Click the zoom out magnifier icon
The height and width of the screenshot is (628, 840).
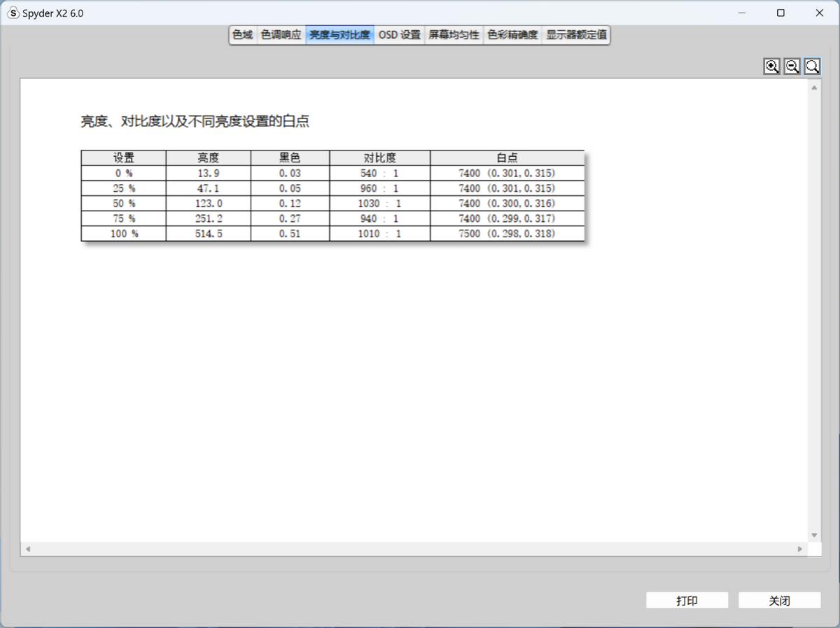pos(792,67)
